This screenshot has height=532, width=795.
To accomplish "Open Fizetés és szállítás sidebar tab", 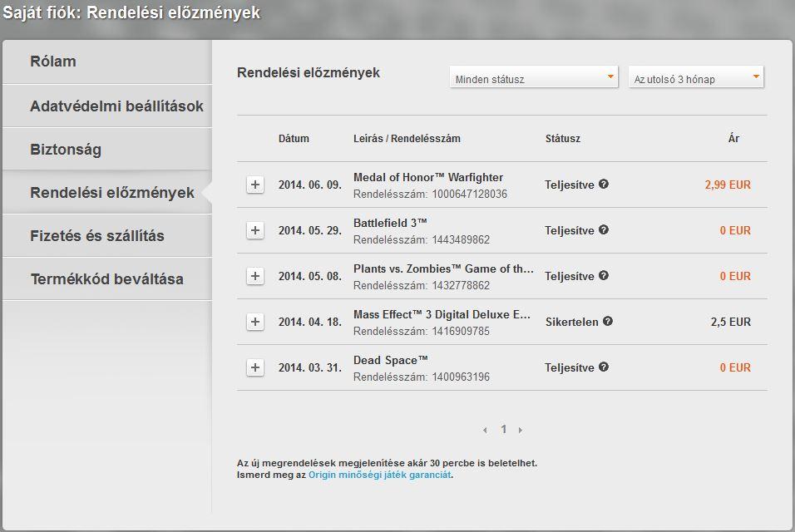I will 107,235.
